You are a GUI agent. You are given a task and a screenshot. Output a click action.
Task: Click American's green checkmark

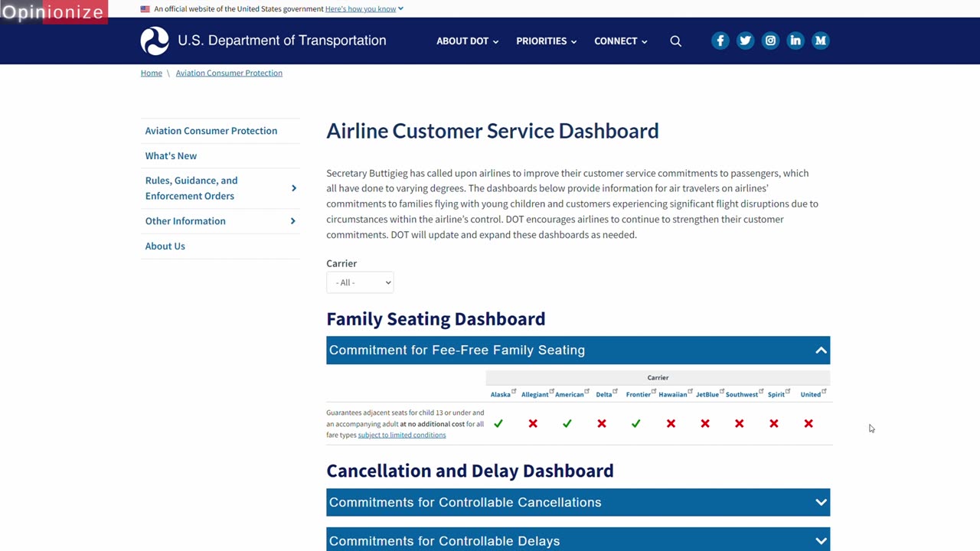[x=567, y=423]
